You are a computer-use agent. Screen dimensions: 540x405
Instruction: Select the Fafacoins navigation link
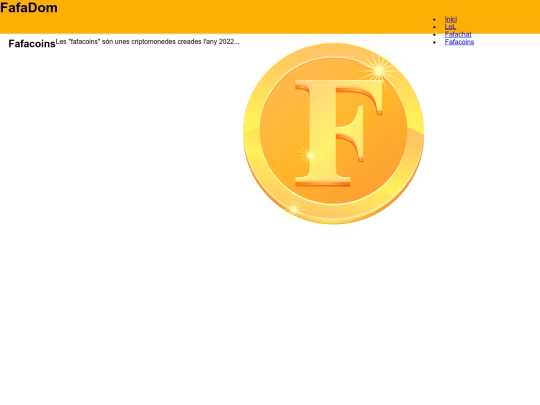pos(459,42)
